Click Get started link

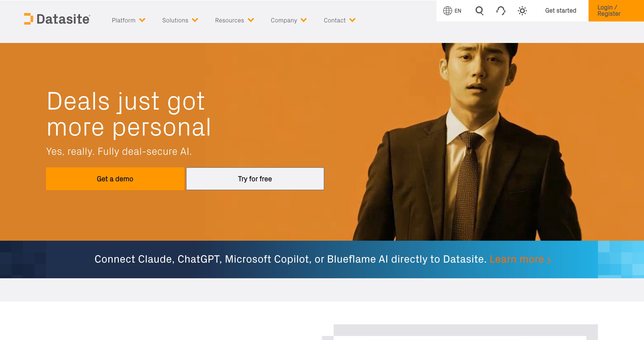point(561,11)
